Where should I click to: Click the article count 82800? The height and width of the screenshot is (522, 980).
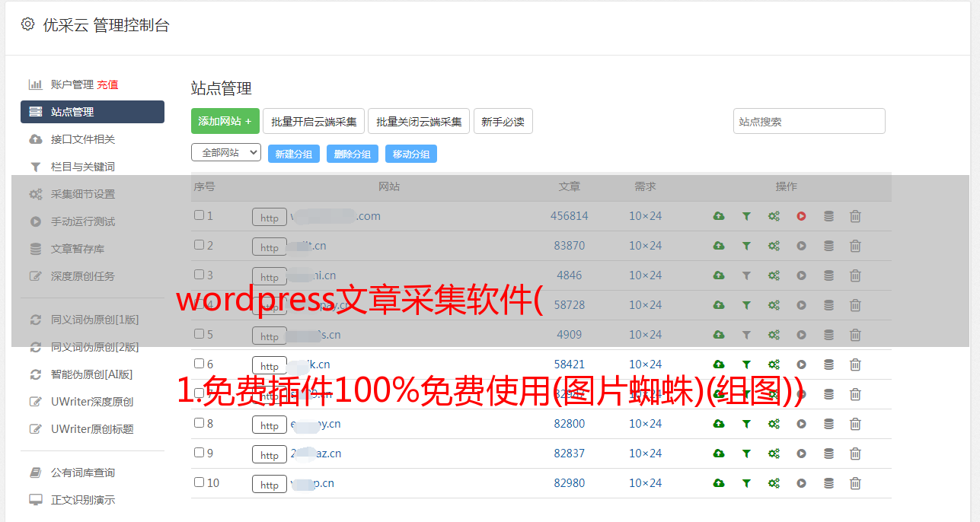pyautogui.click(x=570, y=424)
